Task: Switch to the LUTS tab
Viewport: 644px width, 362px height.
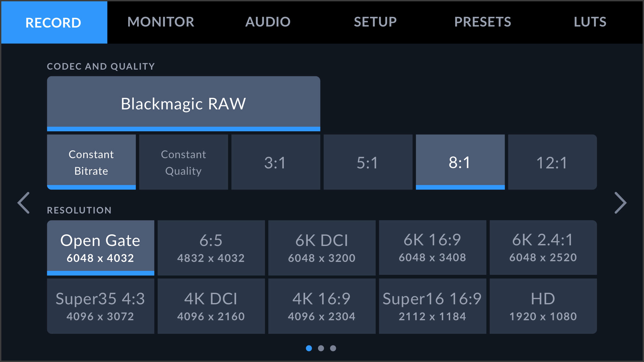Action: (590, 22)
